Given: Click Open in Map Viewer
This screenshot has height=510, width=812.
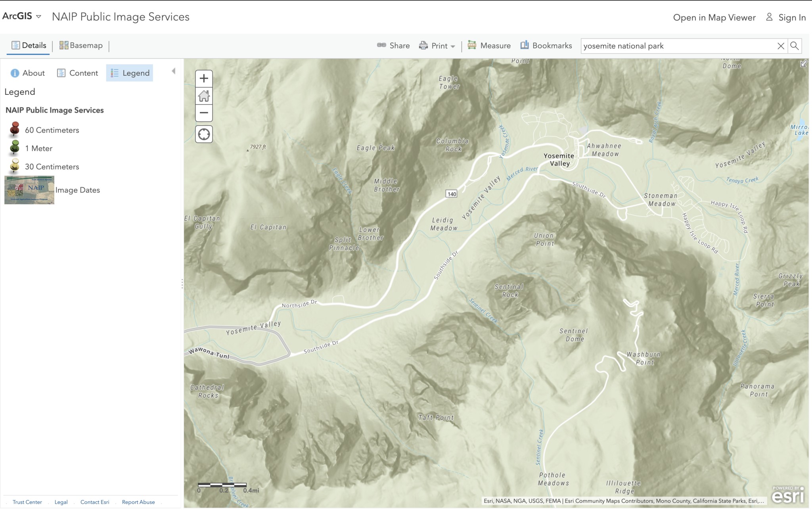Looking at the screenshot, I should [x=714, y=17].
